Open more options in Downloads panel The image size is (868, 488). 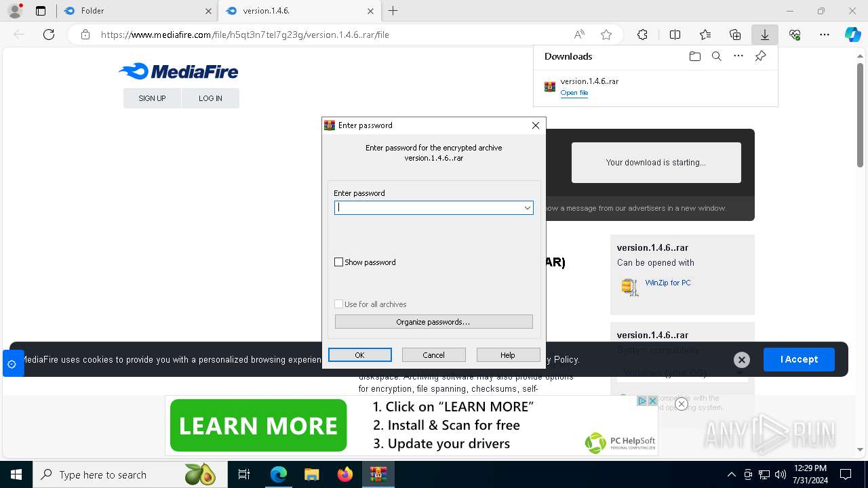click(x=738, y=56)
